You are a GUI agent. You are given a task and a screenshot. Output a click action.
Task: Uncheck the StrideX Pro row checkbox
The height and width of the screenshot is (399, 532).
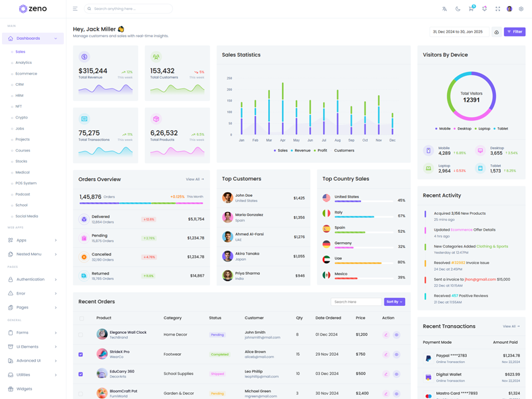tap(81, 354)
